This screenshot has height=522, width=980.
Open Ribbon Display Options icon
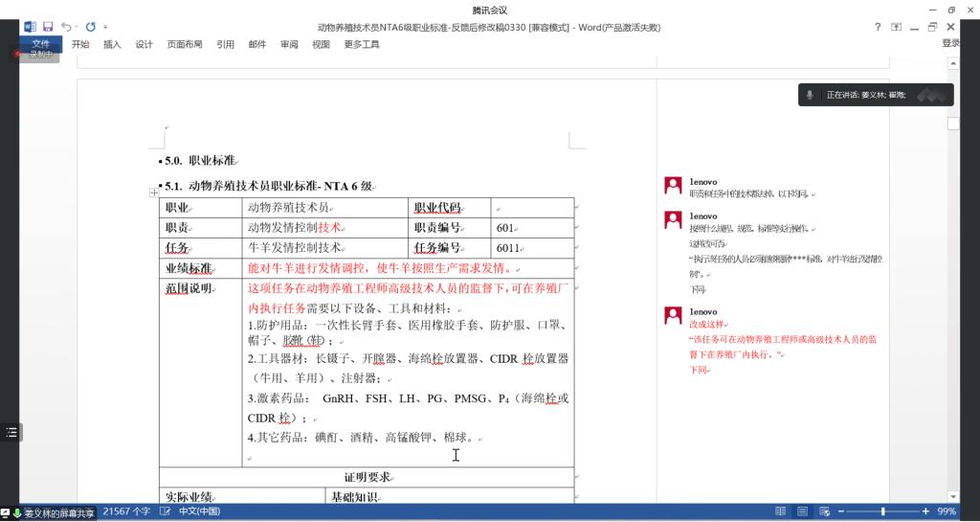click(896, 27)
